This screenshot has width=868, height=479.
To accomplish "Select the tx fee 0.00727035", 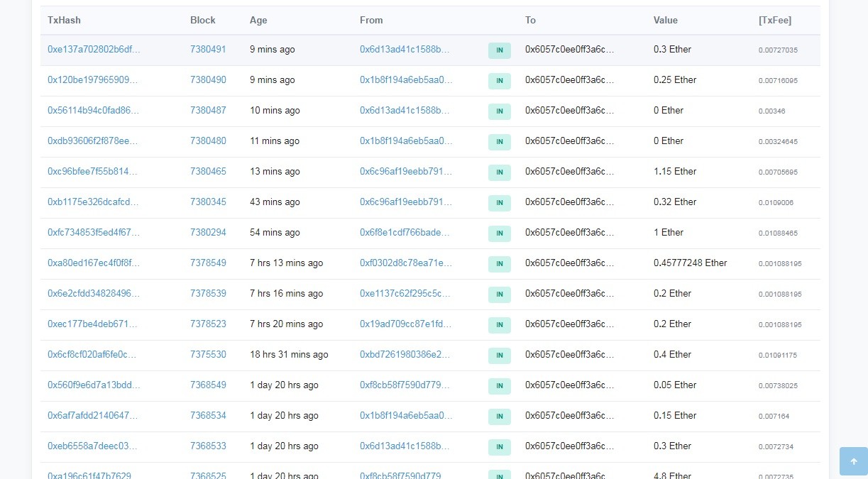I will tap(778, 50).
